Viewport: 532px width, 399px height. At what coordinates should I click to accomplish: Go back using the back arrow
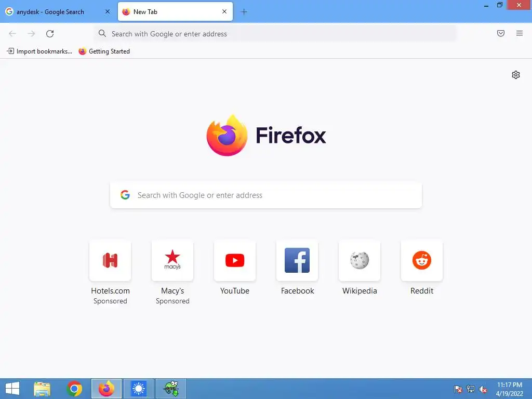[x=12, y=34]
